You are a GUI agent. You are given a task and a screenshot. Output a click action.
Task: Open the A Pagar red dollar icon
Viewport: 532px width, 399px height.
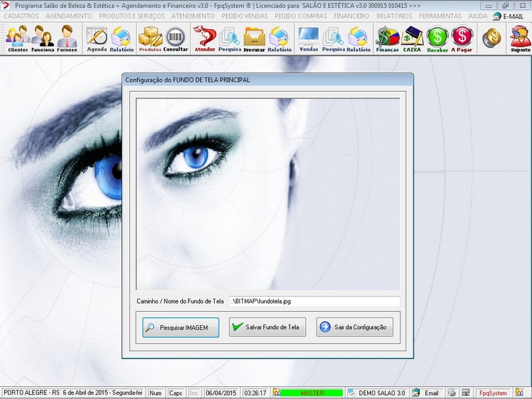pos(462,39)
